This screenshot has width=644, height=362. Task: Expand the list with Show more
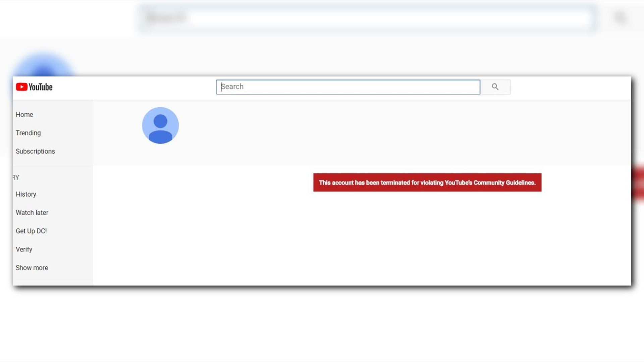[x=32, y=268]
